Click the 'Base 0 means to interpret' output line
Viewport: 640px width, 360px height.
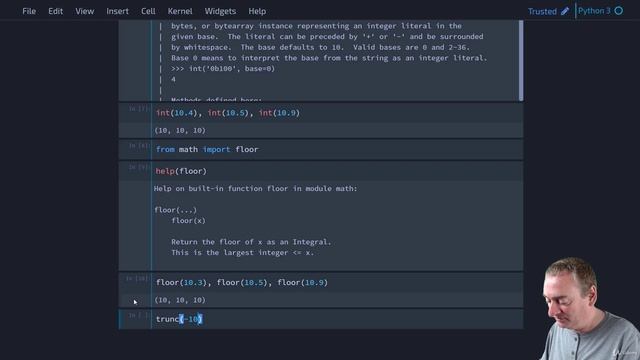tap(329, 58)
